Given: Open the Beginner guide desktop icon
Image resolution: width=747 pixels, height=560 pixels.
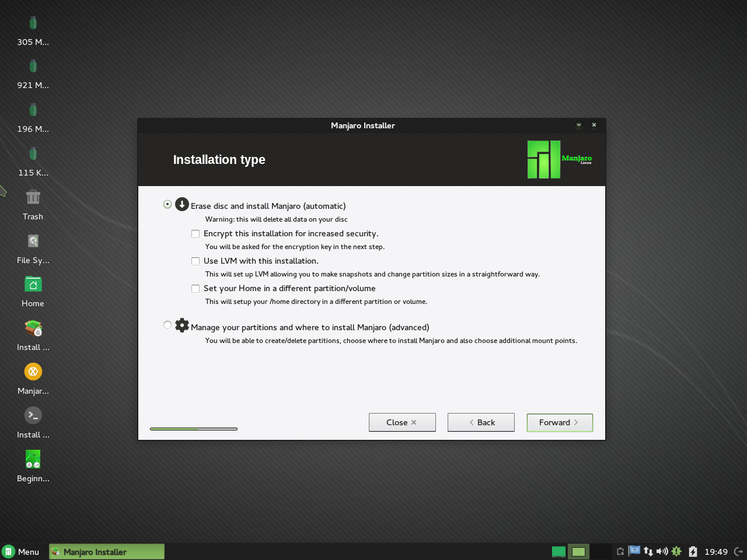Looking at the screenshot, I should (33, 459).
